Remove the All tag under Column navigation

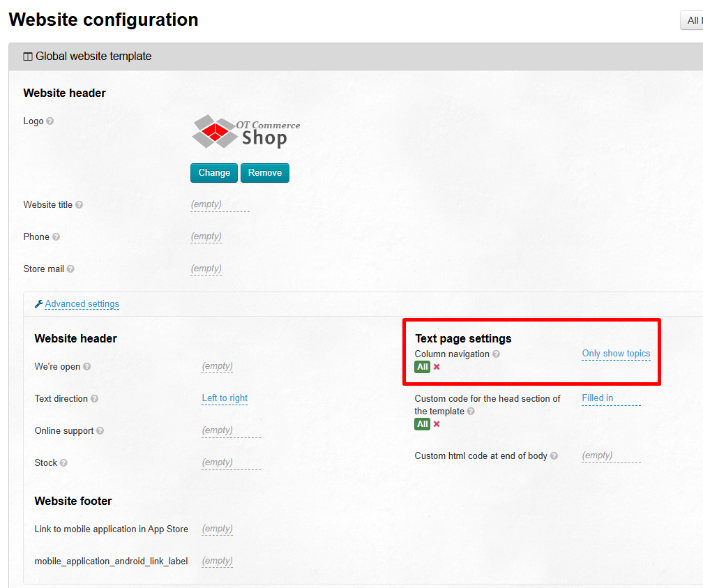[437, 367]
